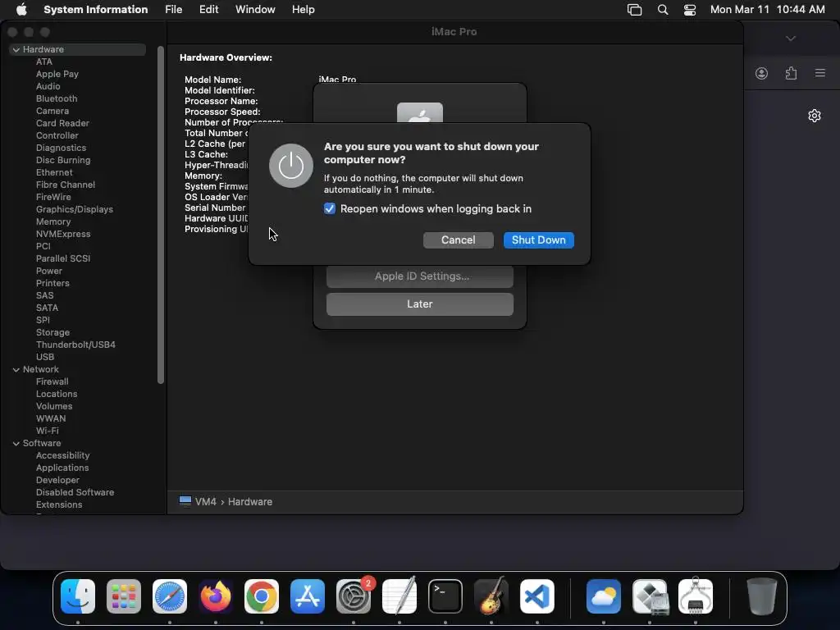Open hamburger menu in background window
The width and height of the screenshot is (840, 630).
[820, 73]
